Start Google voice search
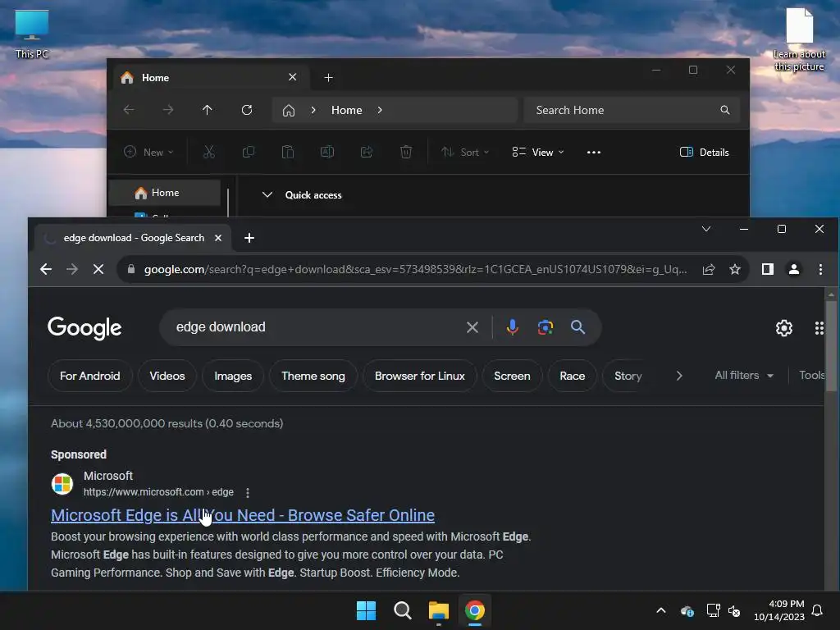840x630 pixels. [x=512, y=326]
